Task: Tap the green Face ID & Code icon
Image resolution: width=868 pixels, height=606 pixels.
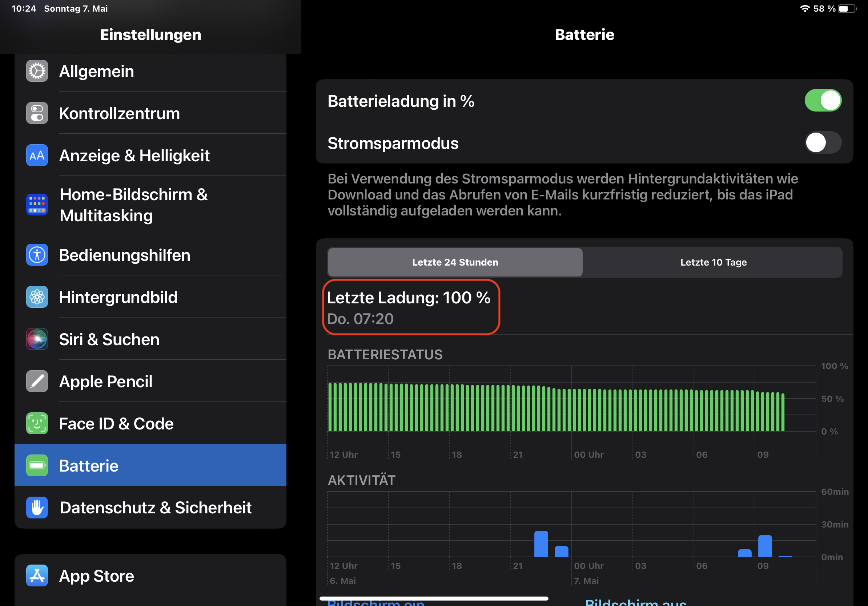Action: click(x=37, y=423)
